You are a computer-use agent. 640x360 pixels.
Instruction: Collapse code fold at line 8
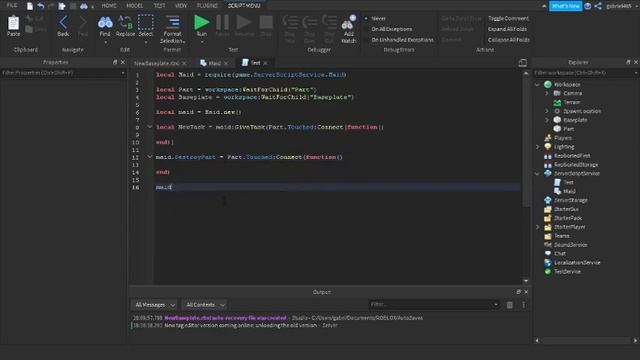tap(149, 127)
